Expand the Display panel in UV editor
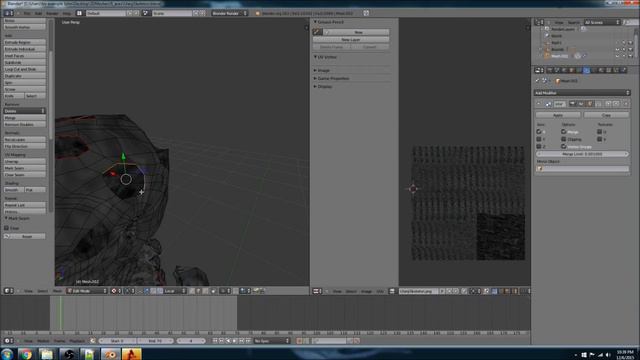Image resolution: width=640 pixels, height=360 pixels. (315, 87)
